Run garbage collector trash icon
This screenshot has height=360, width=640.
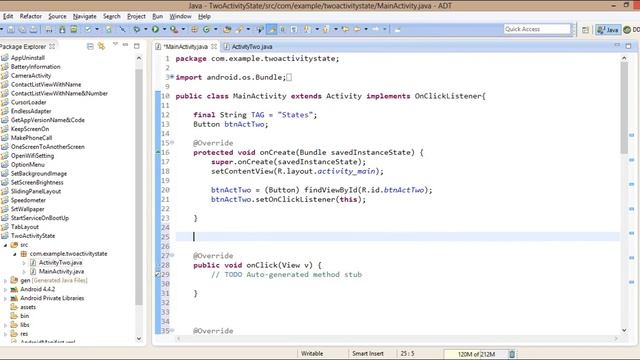click(512, 354)
